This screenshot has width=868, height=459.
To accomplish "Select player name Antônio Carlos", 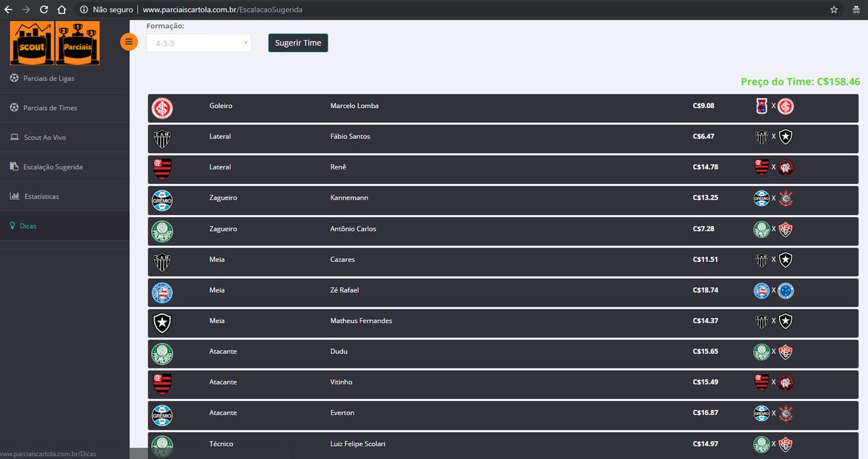I will click(353, 229).
